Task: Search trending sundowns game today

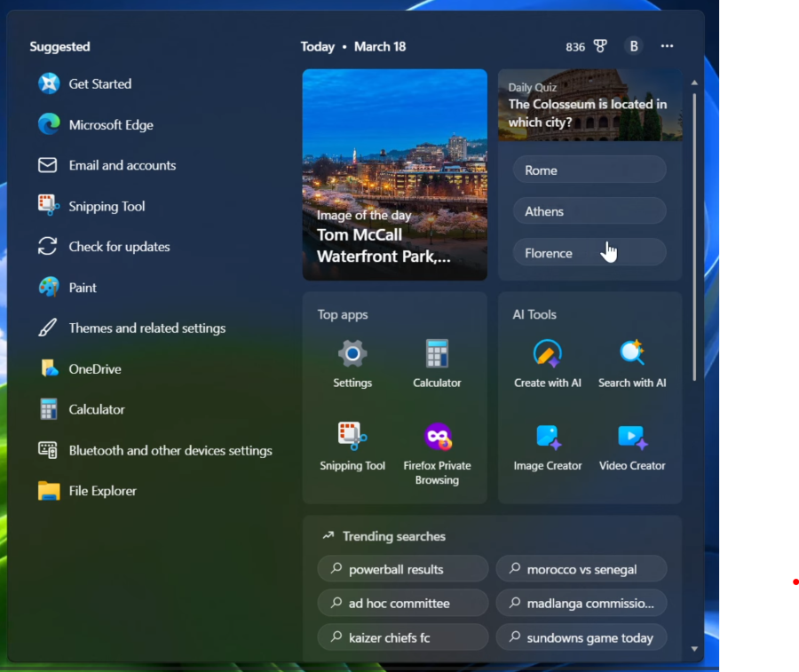Action: [x=581, y=636]
